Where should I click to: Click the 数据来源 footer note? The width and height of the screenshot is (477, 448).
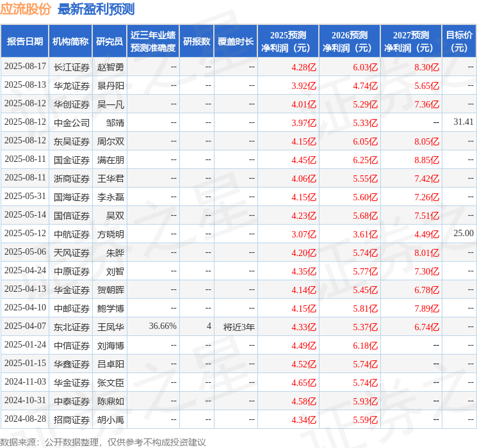(103, 442)
